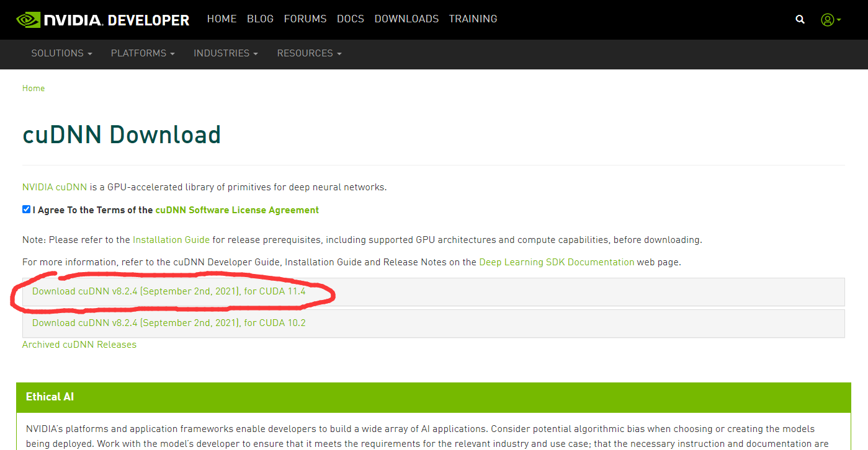Expand the RESOURCES dropdown menu
Viewport: 868px width, 450px height.
(x=310, y=53)
